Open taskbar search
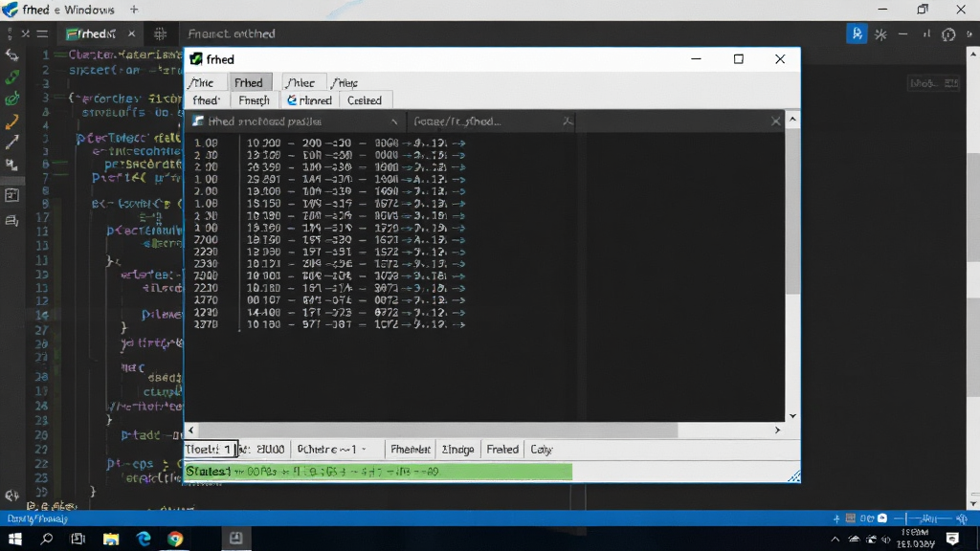This screenshot has height=551, width=980. [46, 539]
